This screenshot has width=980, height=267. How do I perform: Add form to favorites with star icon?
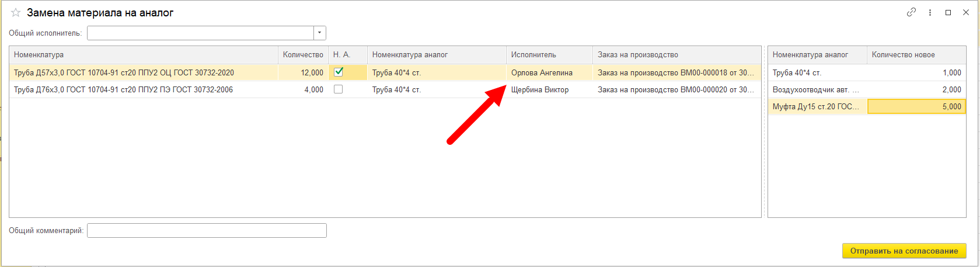coord(16,12)
